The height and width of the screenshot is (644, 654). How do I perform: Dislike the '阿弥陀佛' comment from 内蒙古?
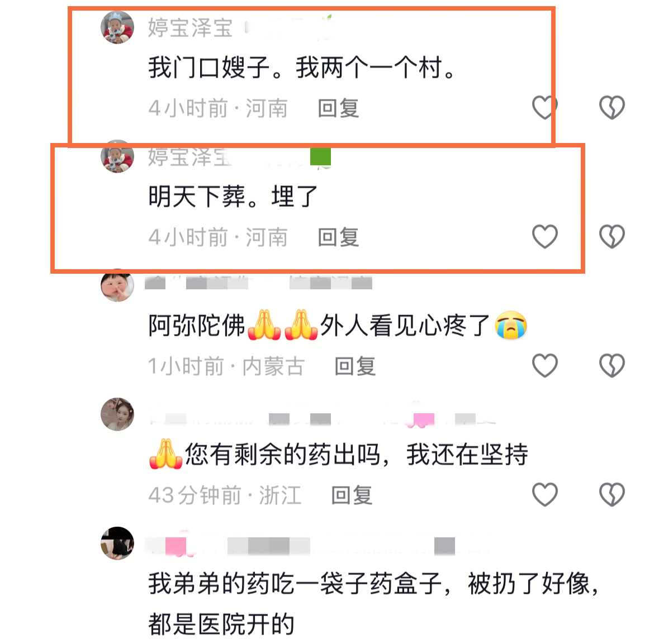(x=612, y=365)
